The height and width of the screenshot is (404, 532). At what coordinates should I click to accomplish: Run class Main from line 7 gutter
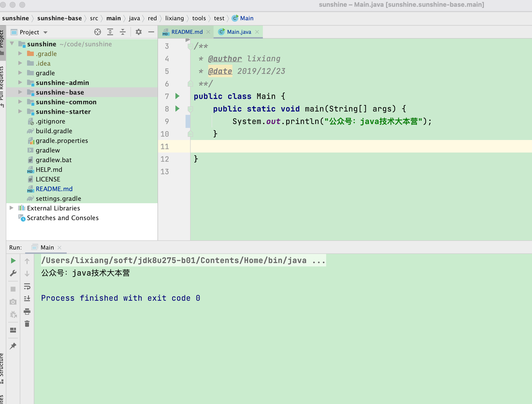tap(177, 96)
